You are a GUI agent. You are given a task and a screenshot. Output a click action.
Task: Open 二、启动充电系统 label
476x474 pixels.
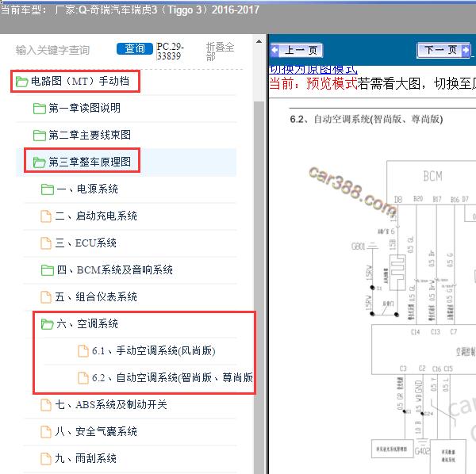[96, 216]
